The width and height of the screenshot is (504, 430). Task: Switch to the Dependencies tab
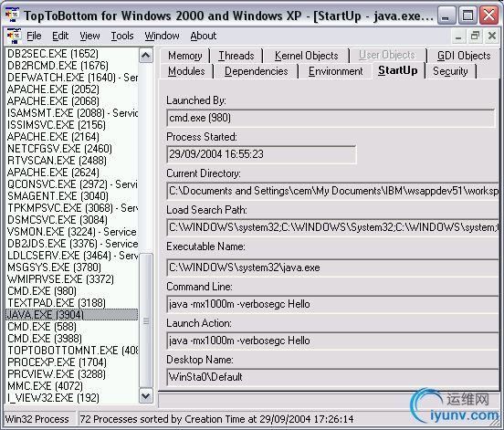tap(257, 71)
